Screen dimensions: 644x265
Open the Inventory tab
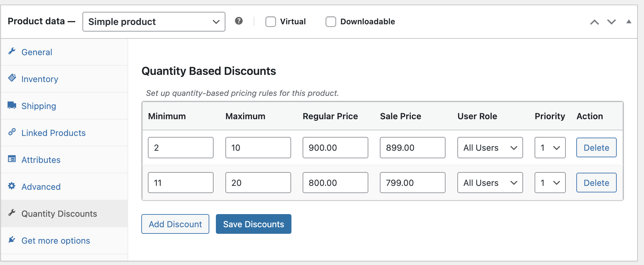tap(40, 79)
